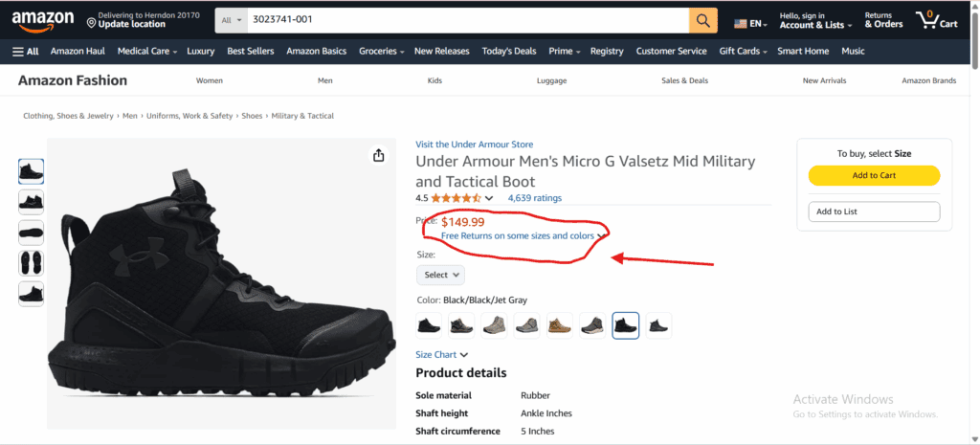Viewport: 980px width, 445px height.
Task: Open the All hamburger menu
Action: 26,51
